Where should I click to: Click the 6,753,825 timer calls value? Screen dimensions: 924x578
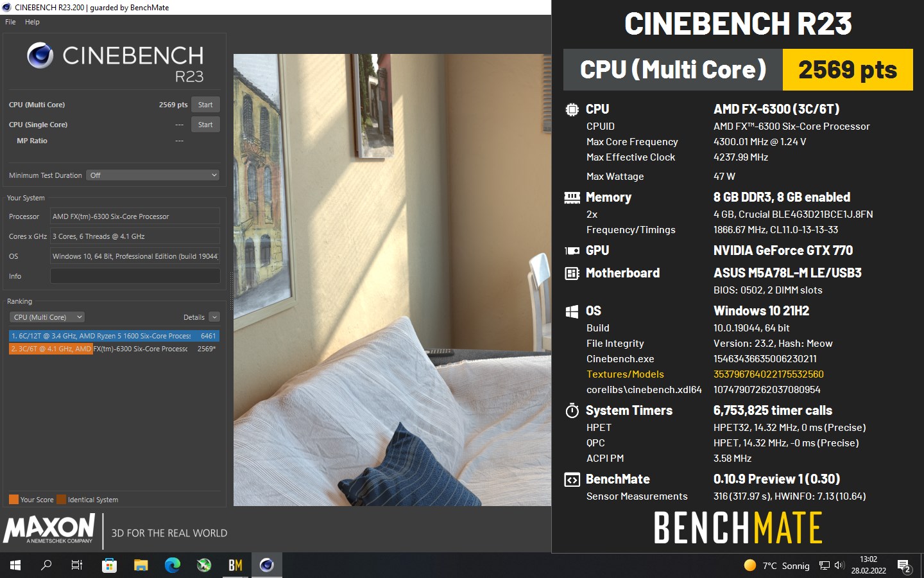pos(773,410)
